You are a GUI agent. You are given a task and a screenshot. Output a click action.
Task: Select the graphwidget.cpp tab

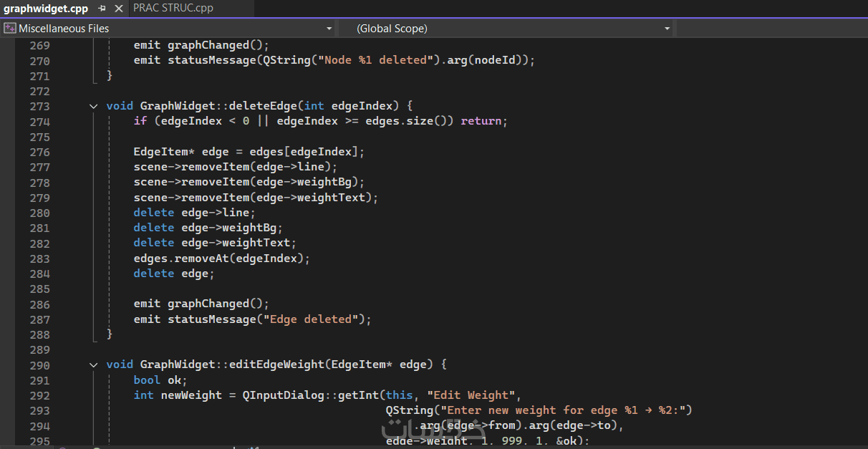(46, 9)
